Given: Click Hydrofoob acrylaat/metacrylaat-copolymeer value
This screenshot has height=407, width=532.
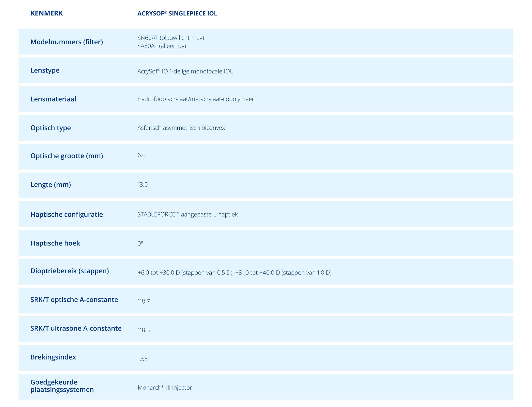Looking at the screenshot, I should [x=196, y=99].
